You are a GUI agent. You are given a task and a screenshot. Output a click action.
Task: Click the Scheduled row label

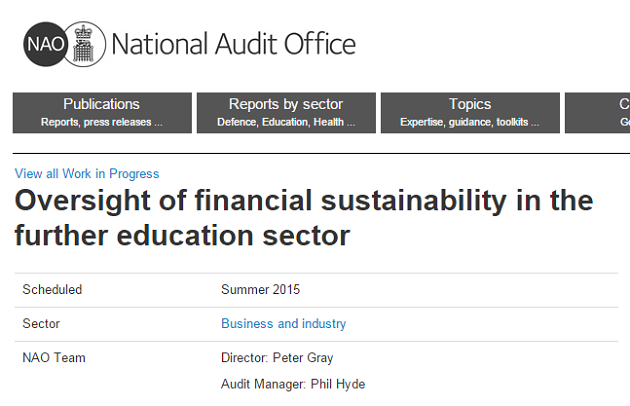coord(52,289)
